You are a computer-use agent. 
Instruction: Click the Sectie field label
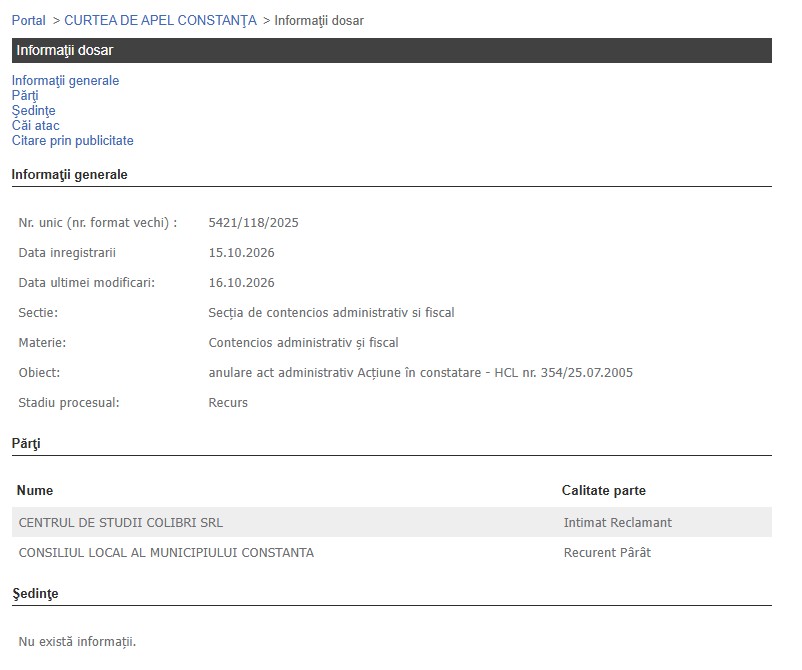(38, 312)
